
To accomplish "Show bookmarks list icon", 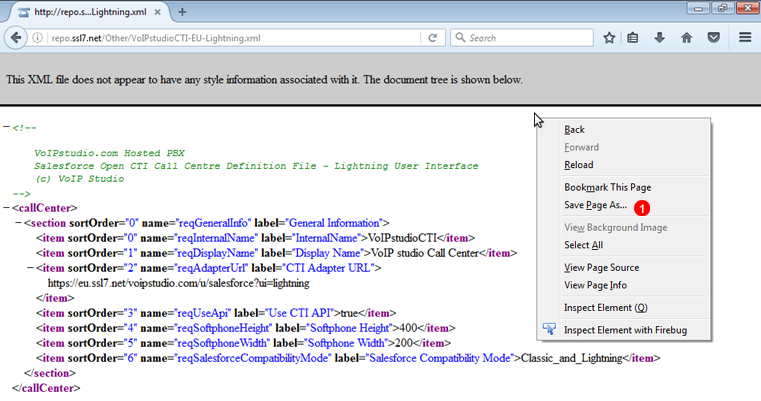I will [633, 38].
